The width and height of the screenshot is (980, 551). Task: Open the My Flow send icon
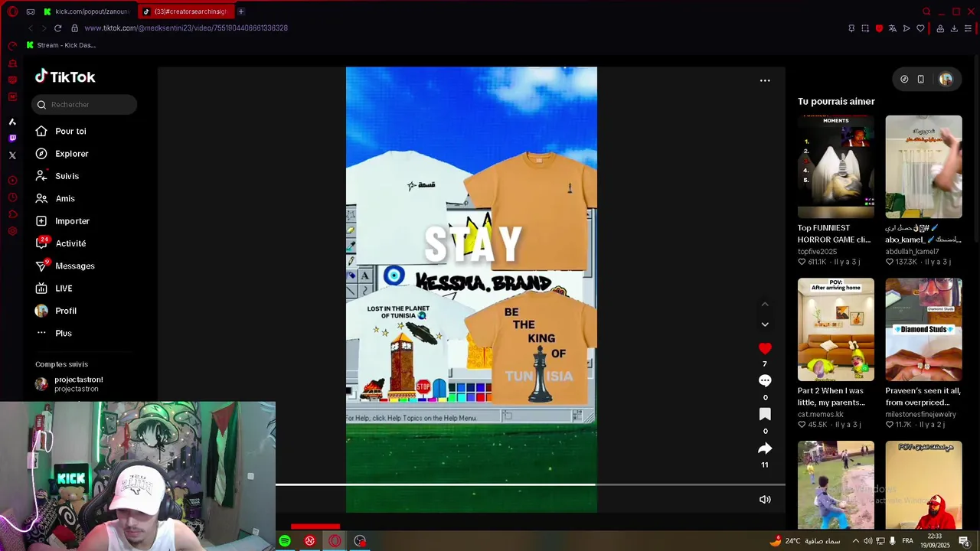point(906,28)
